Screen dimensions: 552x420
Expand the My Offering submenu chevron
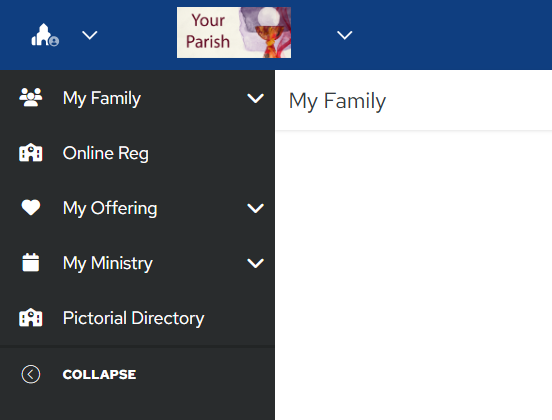[255, 208]
